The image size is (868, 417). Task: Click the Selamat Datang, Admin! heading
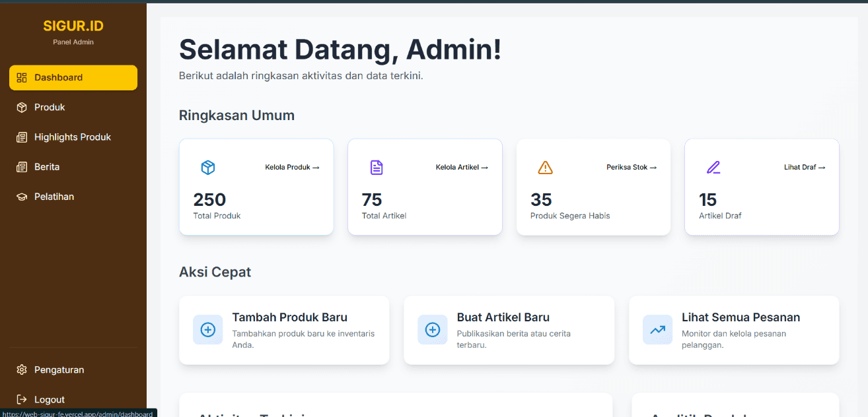(340, 50)
